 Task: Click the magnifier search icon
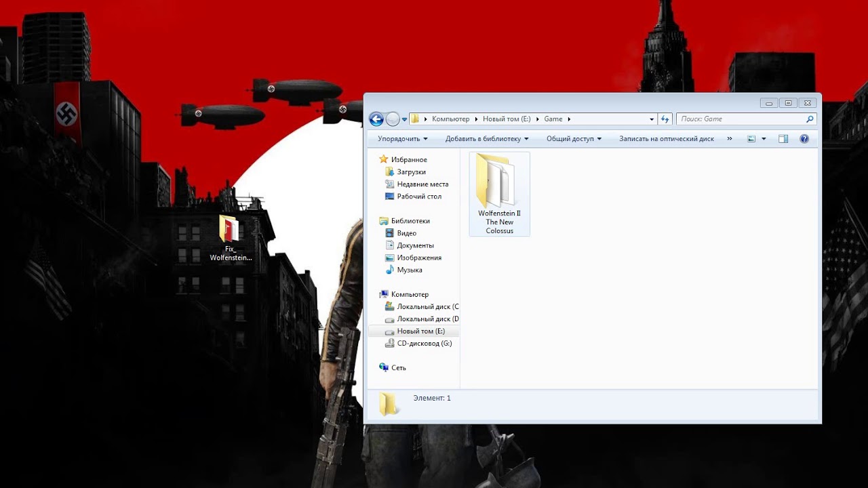pos(810,119)
